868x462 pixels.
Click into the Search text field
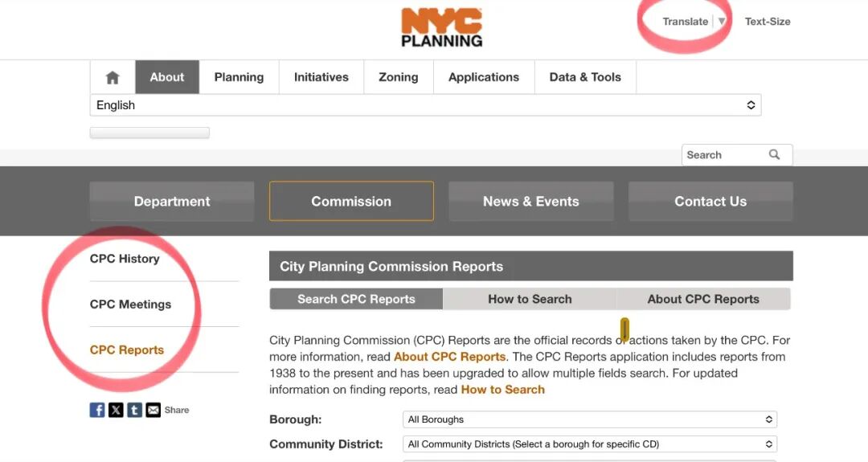click(x=723, y=155)
